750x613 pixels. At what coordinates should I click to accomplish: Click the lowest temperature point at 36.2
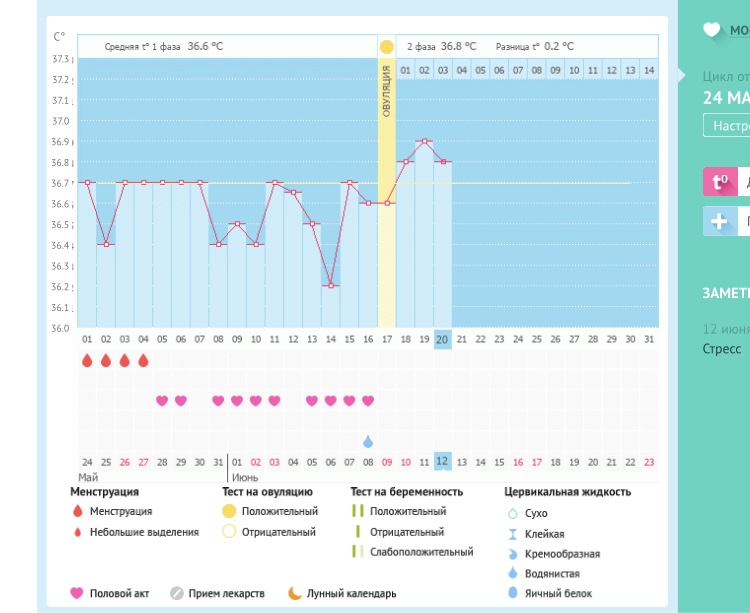pos(330,286)
